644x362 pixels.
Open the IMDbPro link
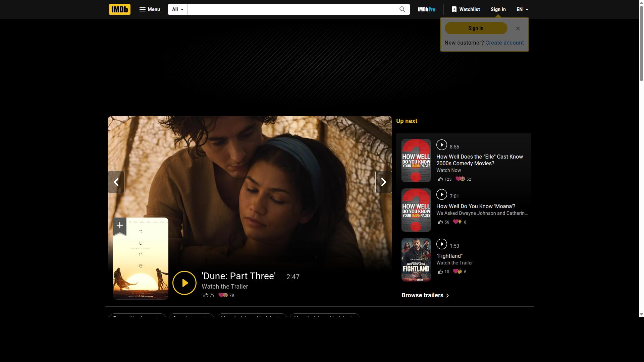point(426,9)
